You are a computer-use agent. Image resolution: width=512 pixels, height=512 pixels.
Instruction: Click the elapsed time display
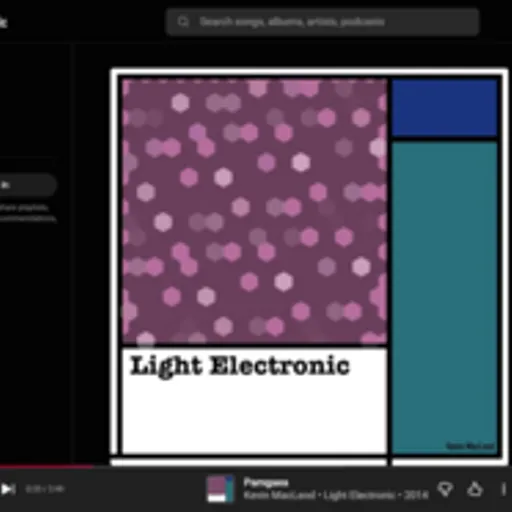point(45,489)
